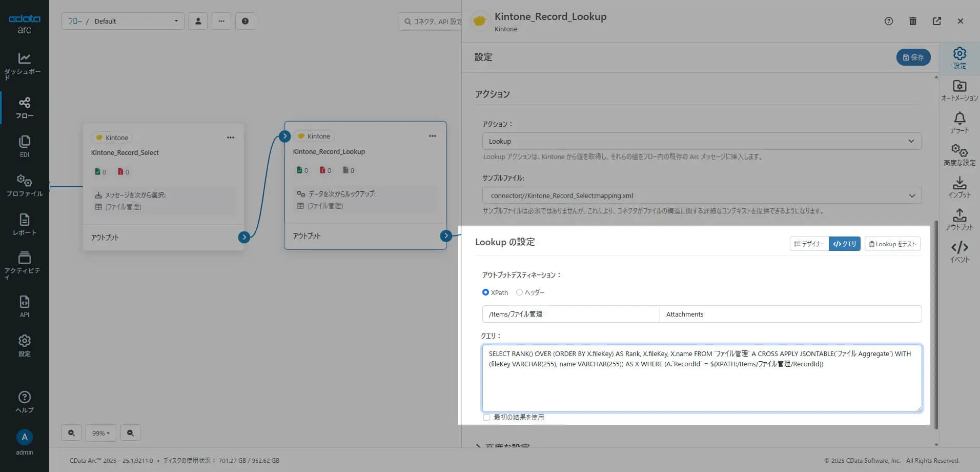Click the flow toolbar help question mark

[x=245, y=21]
